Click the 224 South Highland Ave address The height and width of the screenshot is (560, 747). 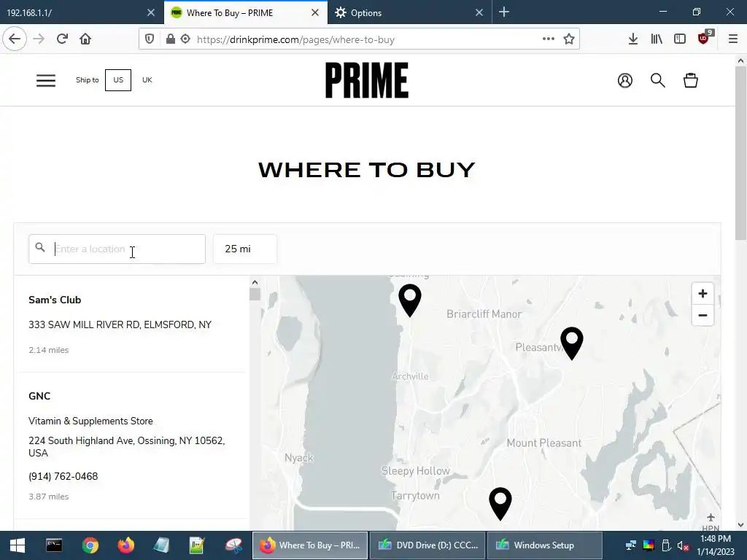(127, 447)
